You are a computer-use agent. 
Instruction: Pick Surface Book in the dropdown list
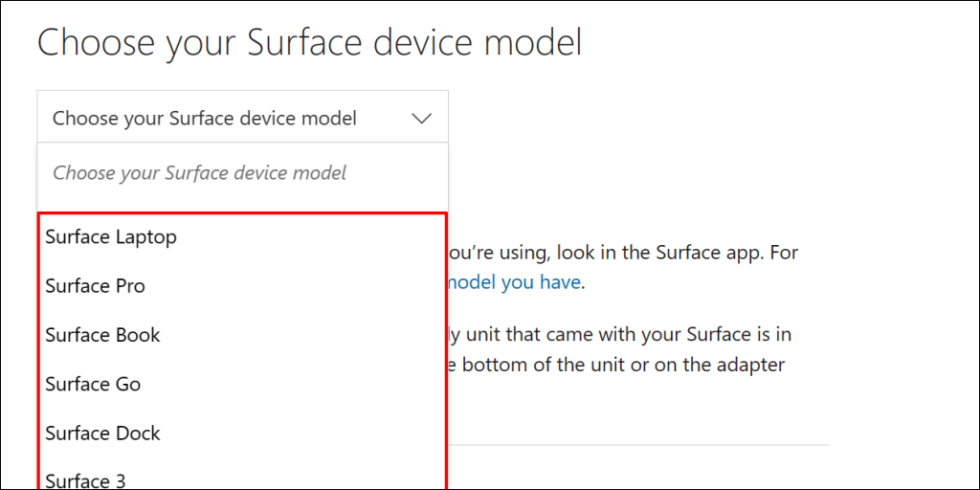(102, 335)
